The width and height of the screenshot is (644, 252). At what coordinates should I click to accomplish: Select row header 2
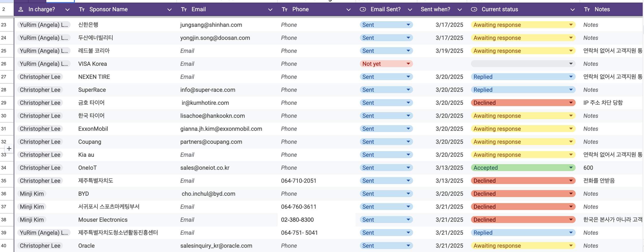(7, 9)
